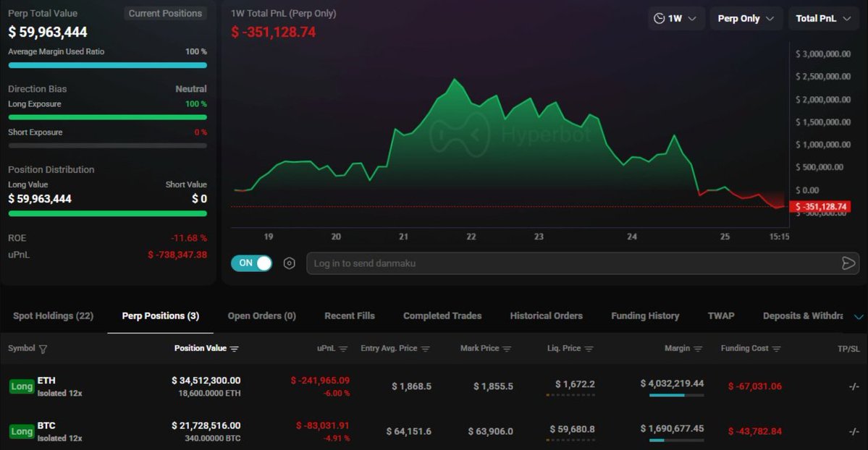Click ETH liquidation price dotted indicator
Image resolution: width=868 pixels, height=450 pixels.
click(x=570, y=395)
